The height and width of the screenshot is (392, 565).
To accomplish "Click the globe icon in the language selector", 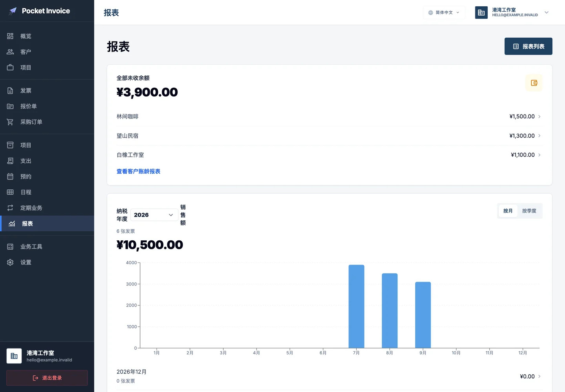I will [x=431, y=13].
